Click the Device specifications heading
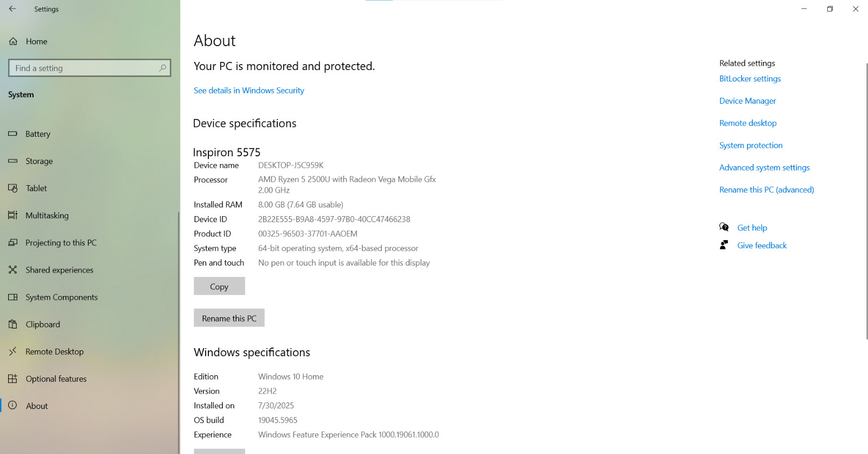This screenshot has width=868, height=454. [x=245, y=123]
